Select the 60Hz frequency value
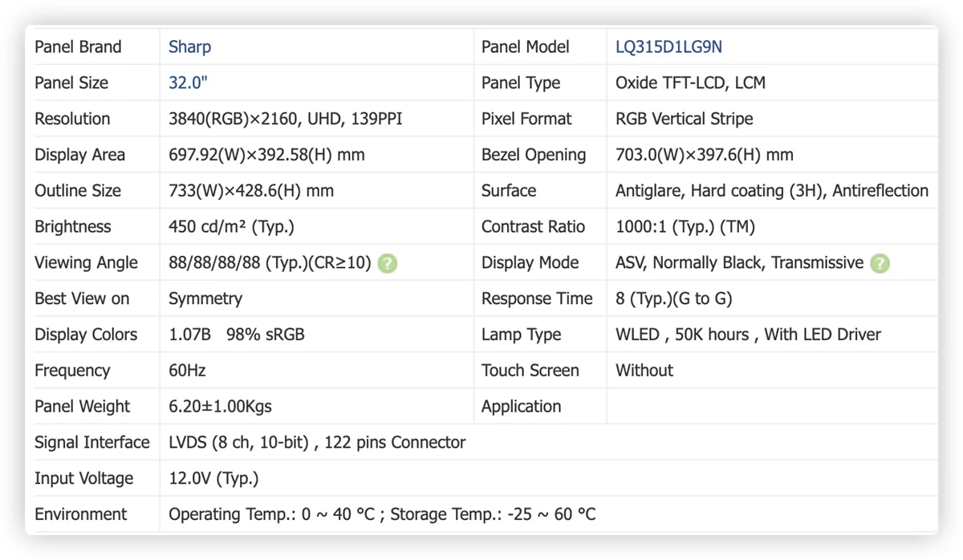Image resolution: width=963 pixels, height=560 pixels. [x=187, y=371]
